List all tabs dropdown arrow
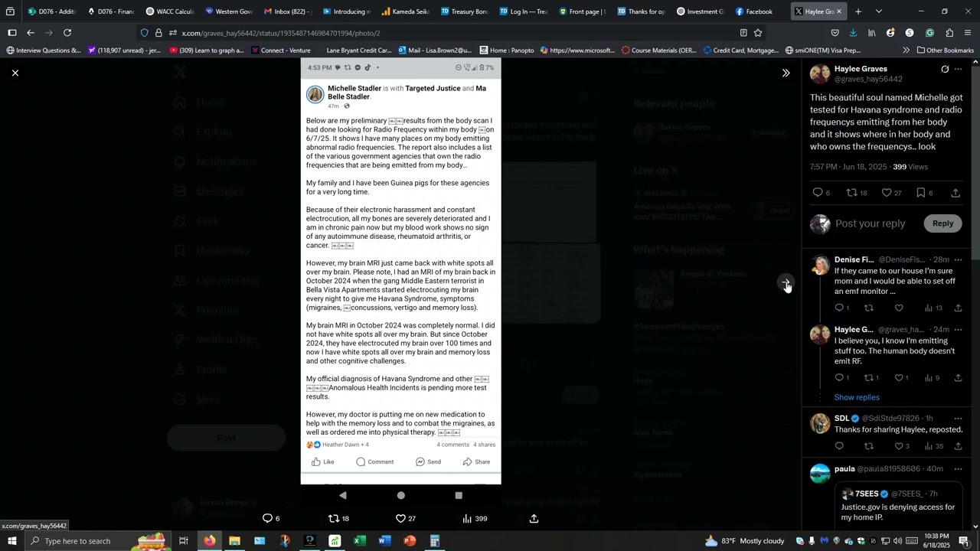This screenshot has width=980, height=551. (878, 11)
